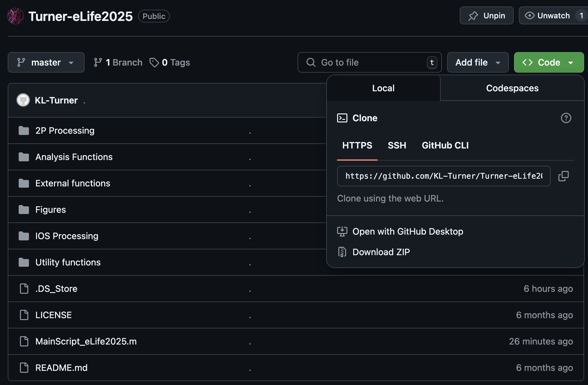588x385 pixels.
Task: Open the 0 Tags link
Action: 170,62
